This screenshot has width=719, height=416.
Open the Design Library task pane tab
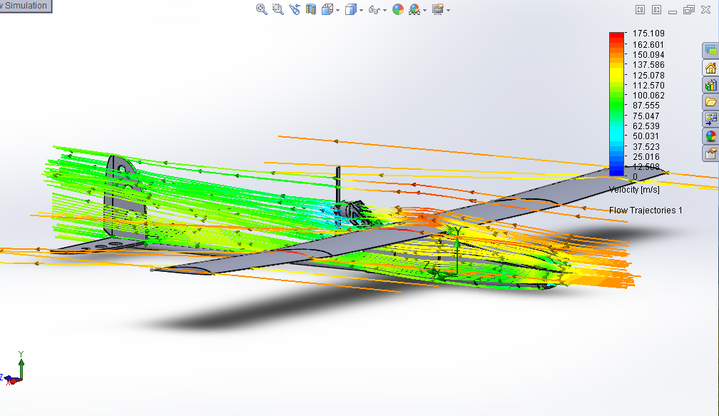point(711,85)
